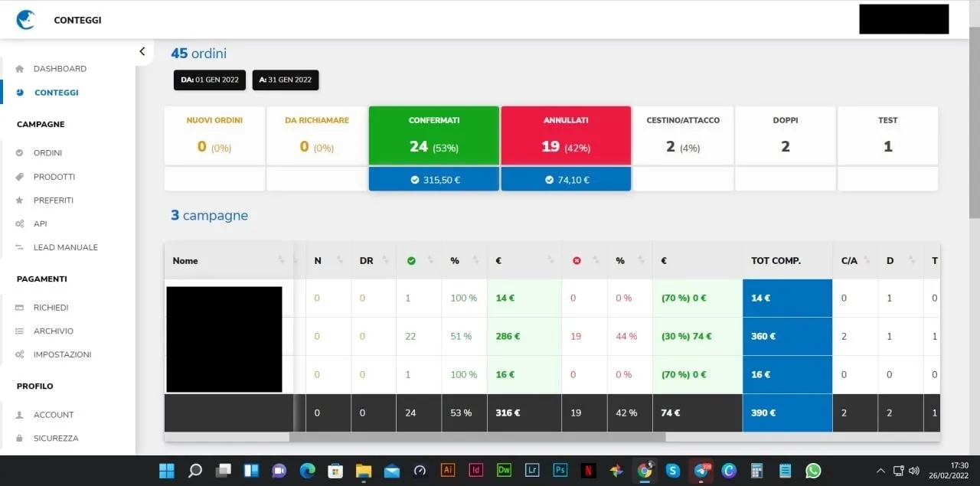Viewport: 980px width, 486px height.
Task: Click the 3 campagne heading
Action: click(209, 216)
